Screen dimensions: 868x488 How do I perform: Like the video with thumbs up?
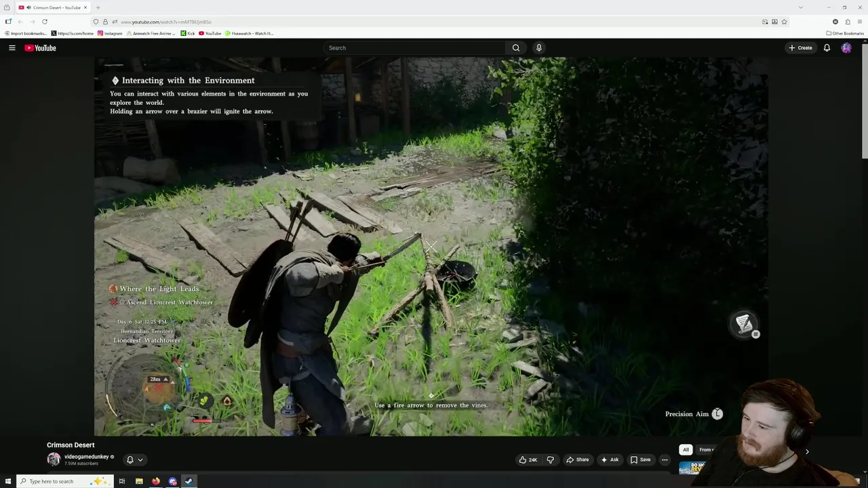528,460
